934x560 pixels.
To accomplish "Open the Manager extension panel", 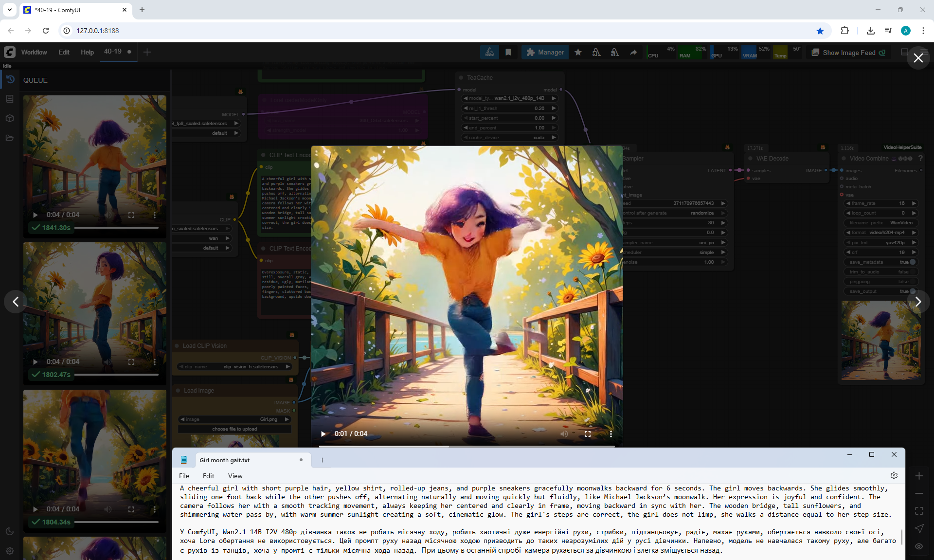I will (545, 53).
